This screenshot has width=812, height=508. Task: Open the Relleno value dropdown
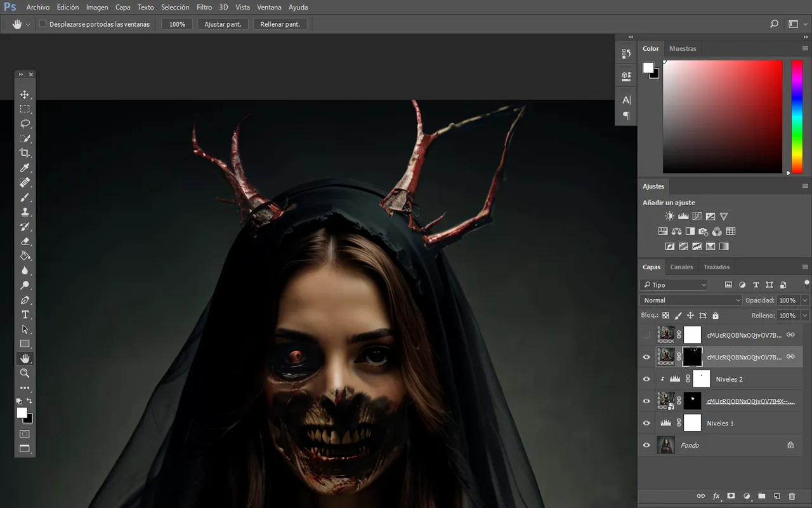tap(804, 316)
